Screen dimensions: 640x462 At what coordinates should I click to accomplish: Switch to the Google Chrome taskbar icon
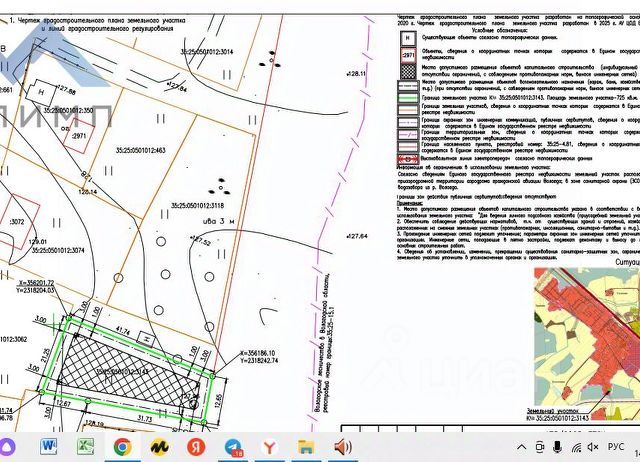click(x=122, y=447)
